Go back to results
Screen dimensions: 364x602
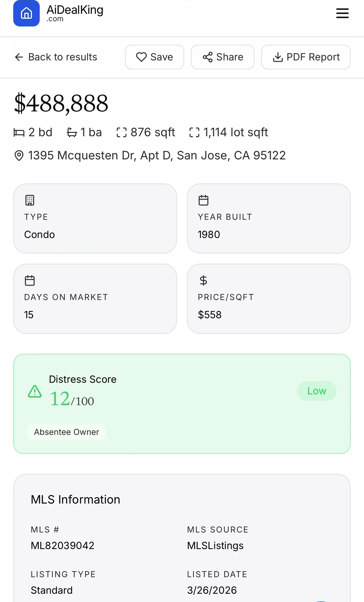[x=56, y=57]
